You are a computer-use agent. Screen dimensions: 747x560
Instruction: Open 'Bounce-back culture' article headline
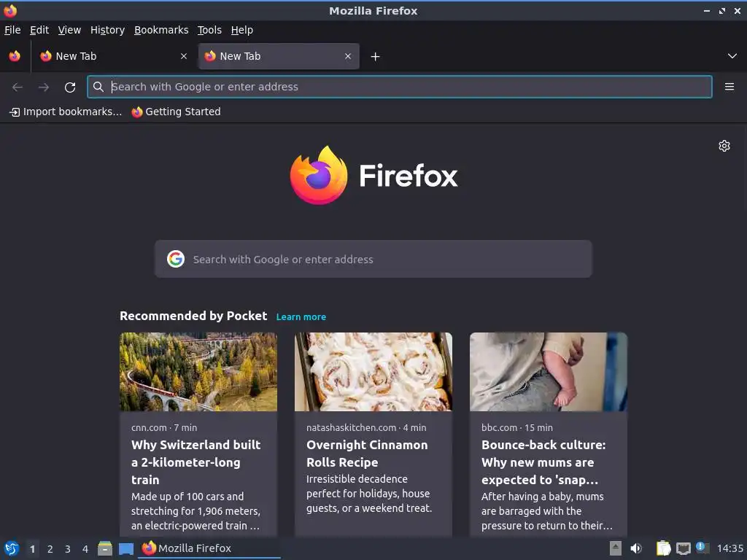pyautogui.click(x=543, y=462)
